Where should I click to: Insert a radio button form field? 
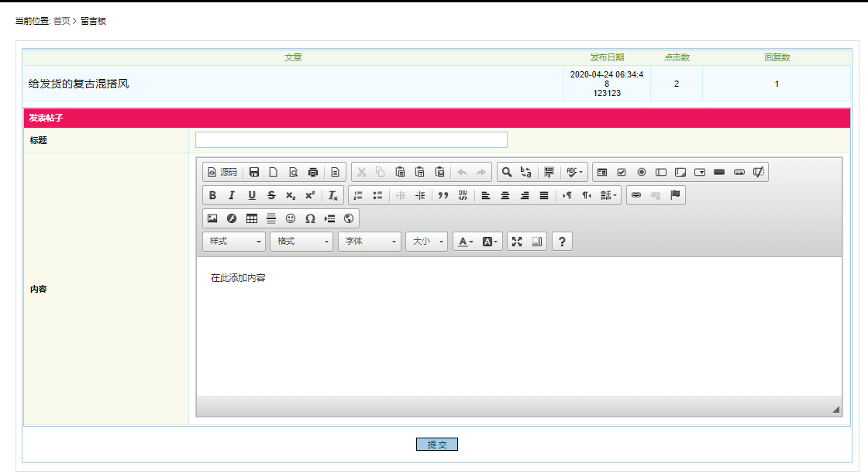coord(642,172)
